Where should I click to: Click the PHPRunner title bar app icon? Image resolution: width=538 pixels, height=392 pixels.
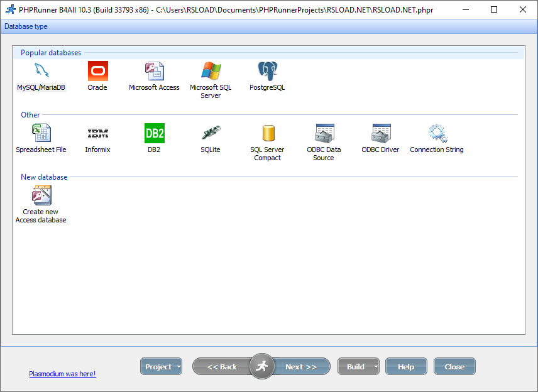click(x=11, y=9)
